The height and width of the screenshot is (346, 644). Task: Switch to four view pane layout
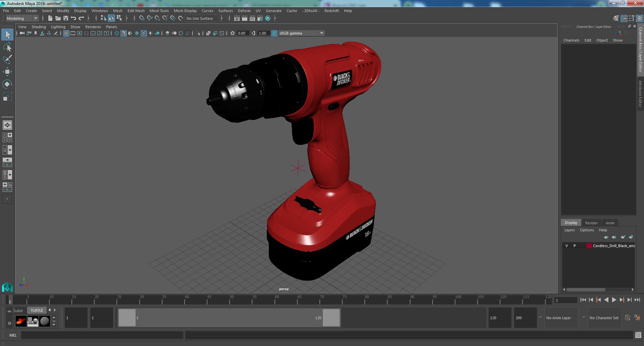pyautogui.click(x=7, y=137)
